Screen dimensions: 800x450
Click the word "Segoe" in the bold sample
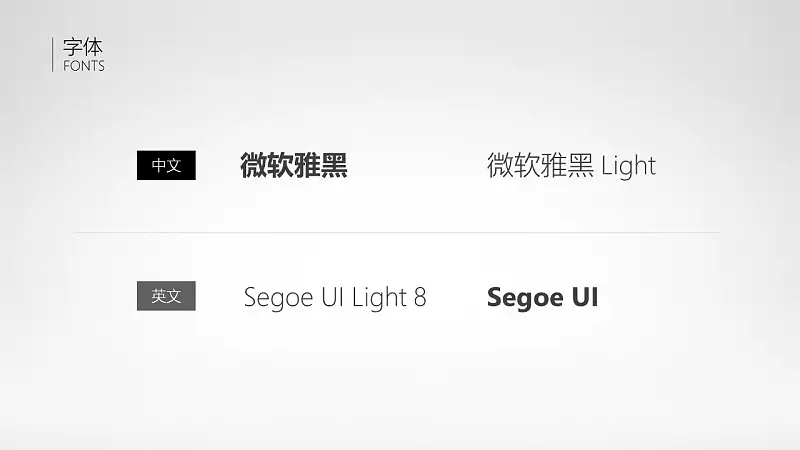(526, 297)
